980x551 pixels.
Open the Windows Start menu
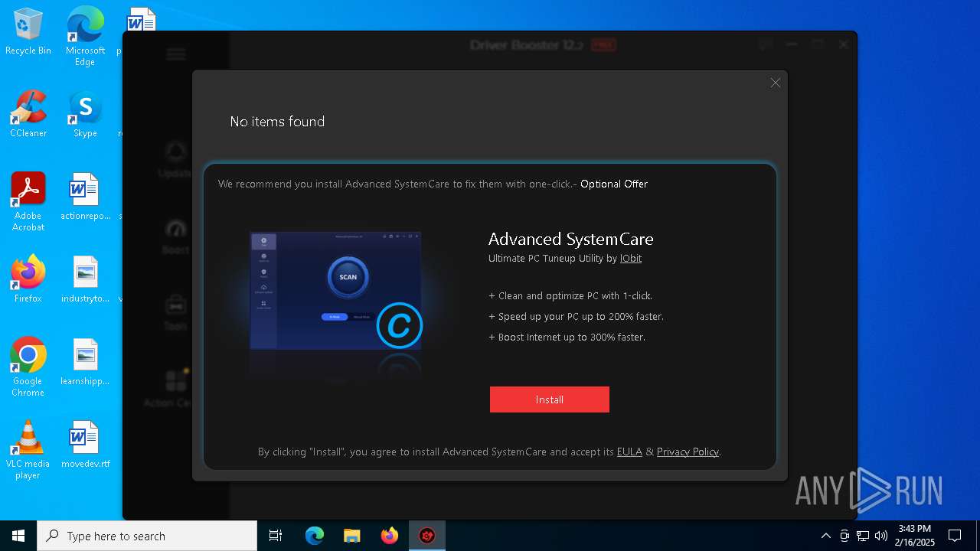coord(18,536)
